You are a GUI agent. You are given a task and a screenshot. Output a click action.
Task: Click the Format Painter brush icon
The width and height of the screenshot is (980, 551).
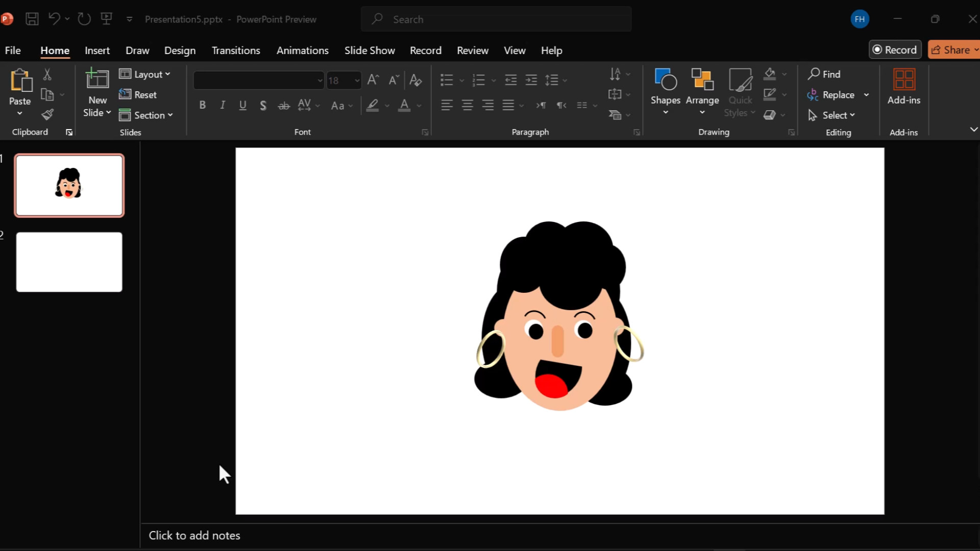coord(47,115)
